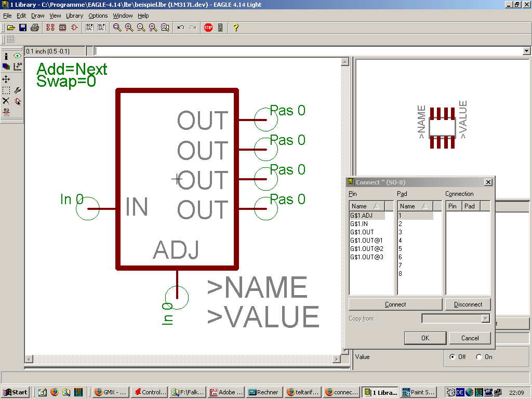Open the Windows Start menu

click(15, 392)
